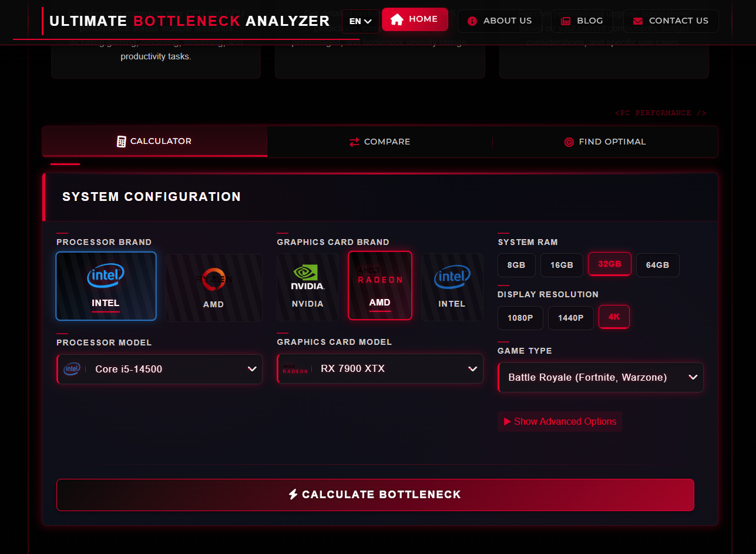Select AMD as processor brand
The image size is (756, 554).
click(214, 288)
